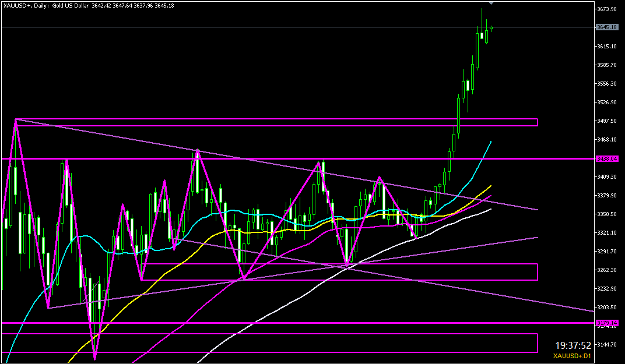Viewport: 625px width, 364px height.
Task: Click the 3232.90 price scale label
Action: pyautogui.click(x=607, y=289)
